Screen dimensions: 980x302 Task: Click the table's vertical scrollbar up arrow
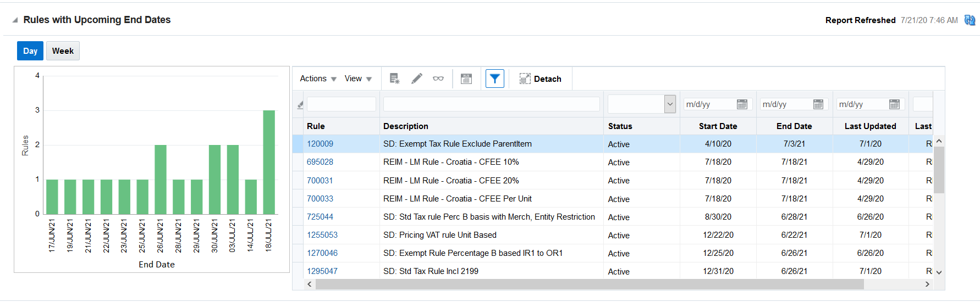[939, 141]
